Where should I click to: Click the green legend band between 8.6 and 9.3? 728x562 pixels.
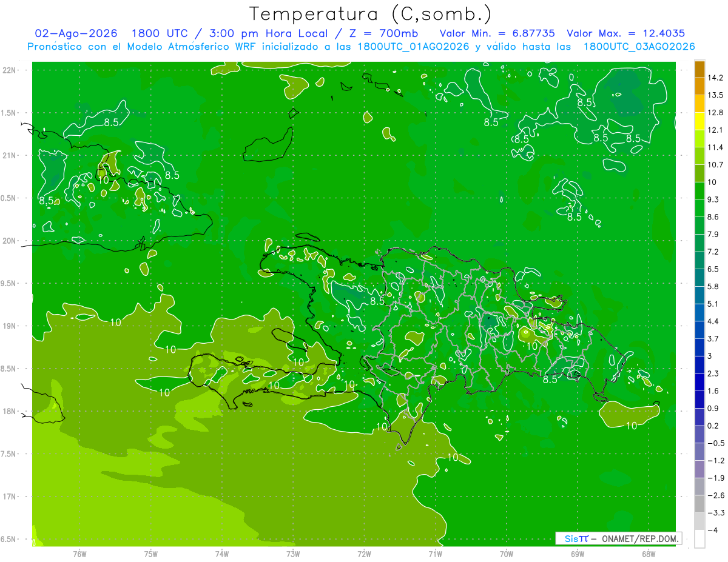699,208
